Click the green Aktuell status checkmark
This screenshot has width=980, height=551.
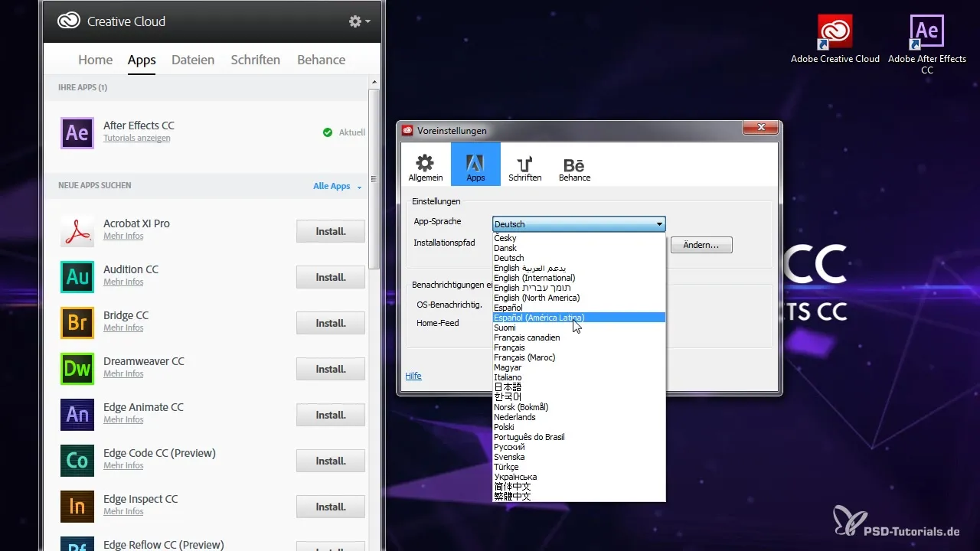tap(328, 132)
